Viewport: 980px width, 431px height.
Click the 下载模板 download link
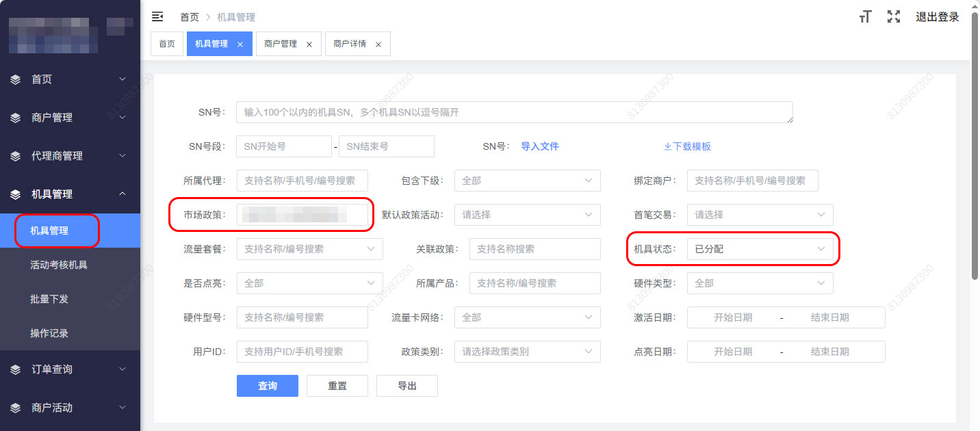(x=687, y=146)
